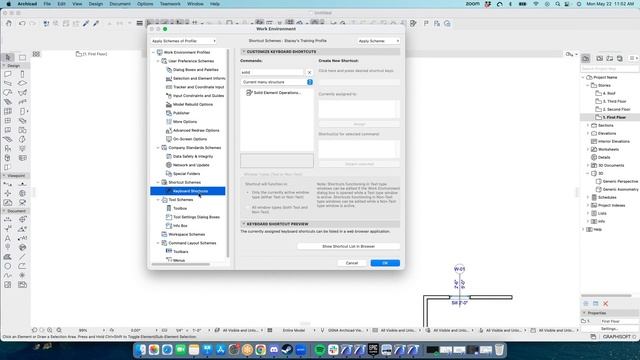Click the Wi-Fi icon in the menu bar
640x360 pixels.
click(x=536, y=4)
